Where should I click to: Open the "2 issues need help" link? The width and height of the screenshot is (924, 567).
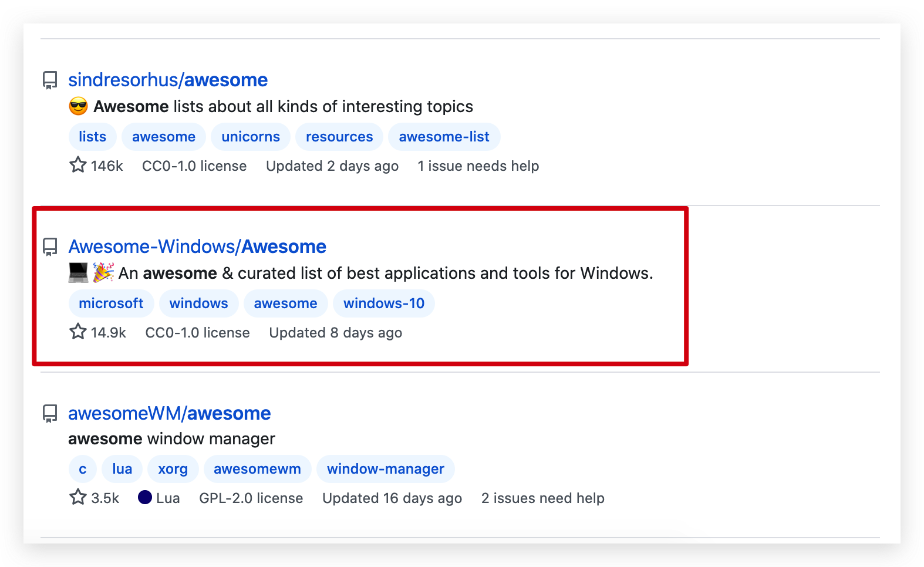pos(543,498)
